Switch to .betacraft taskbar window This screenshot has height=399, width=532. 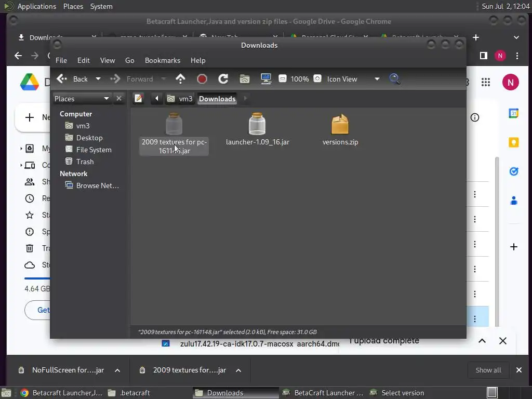coord(129,393)
